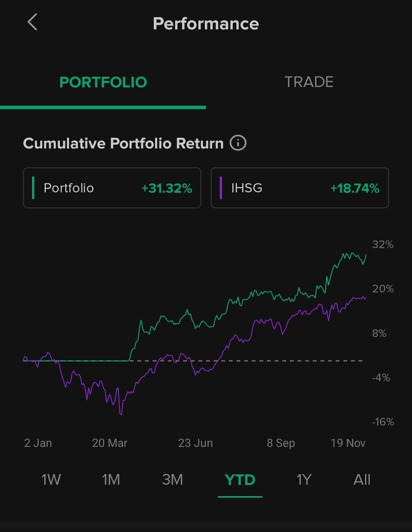Click the purple IHSG color bar

point(221,188)
